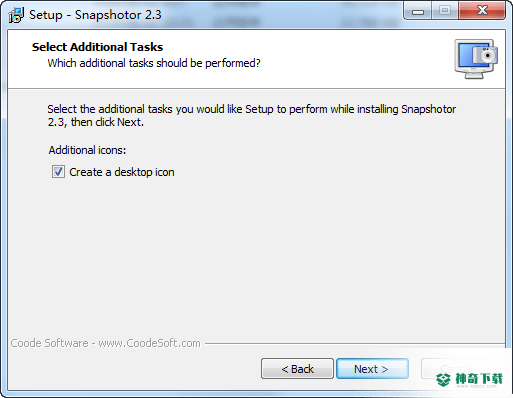Click the separator line beside CoodeSoft text
Image resolution: width=513 pixels, height=398 pixels.
coord(355,343)
